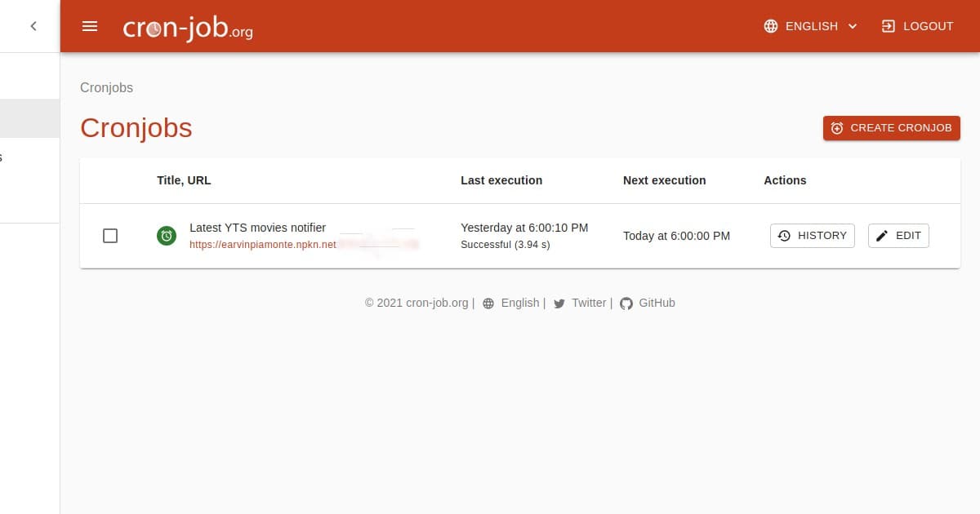Check the Latest YTS movies notifier row checkbox
The width and height of the screenshot is (980, 514).
click(110, 236)
